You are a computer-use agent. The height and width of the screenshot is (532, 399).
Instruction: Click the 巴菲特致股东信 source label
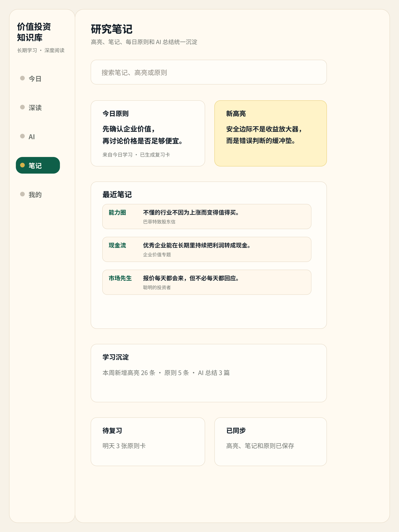coord(159,222)
